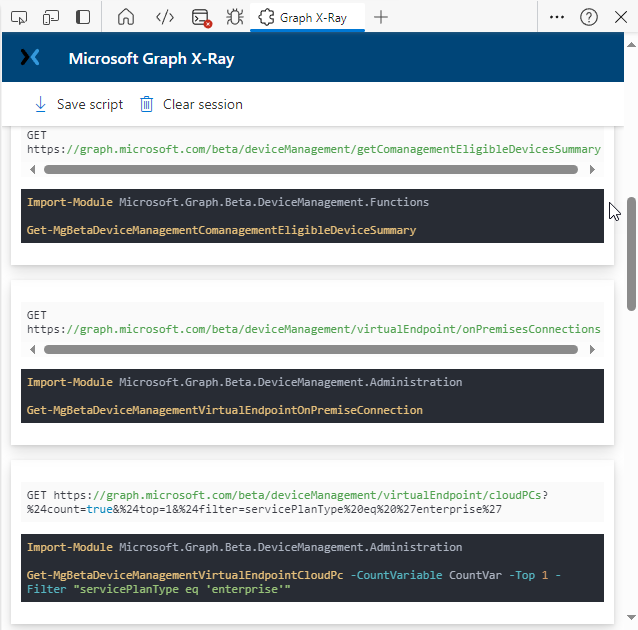The image size is (638, 630).
Task: Click the %24count=true query string line
Action: click(x=264, y=510)
